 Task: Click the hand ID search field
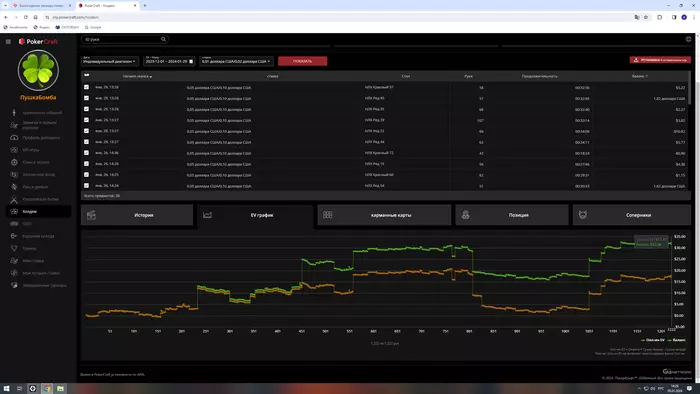click(x=124, y=39)
